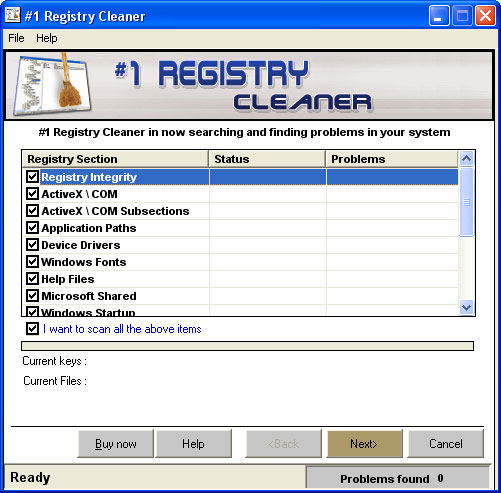Select the Microsoft Shared row
The width and height of the screenshot is (501, 493).
tap(240, 296)
